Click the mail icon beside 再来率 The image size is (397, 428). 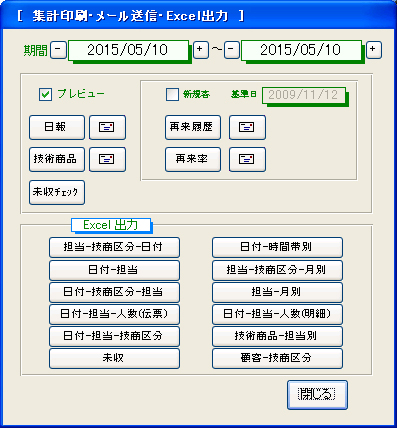(247, 159)
